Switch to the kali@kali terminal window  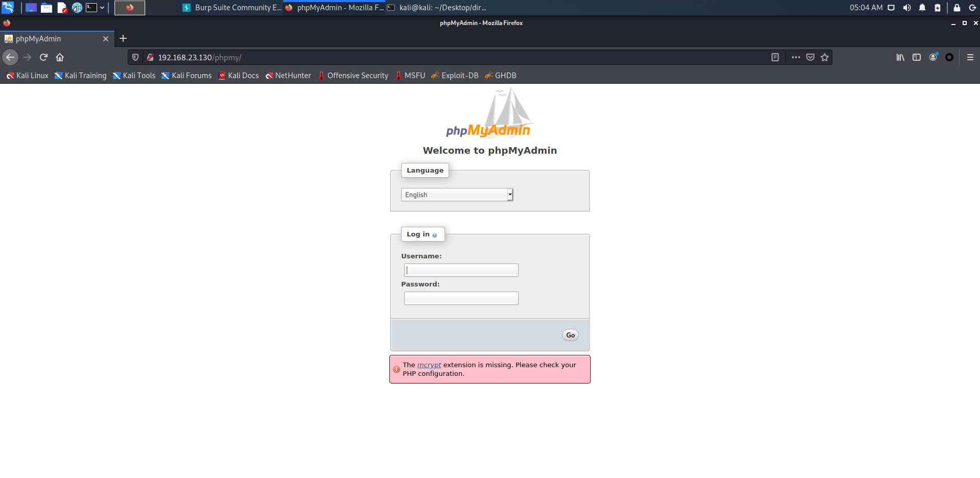(x=437, y=8)
